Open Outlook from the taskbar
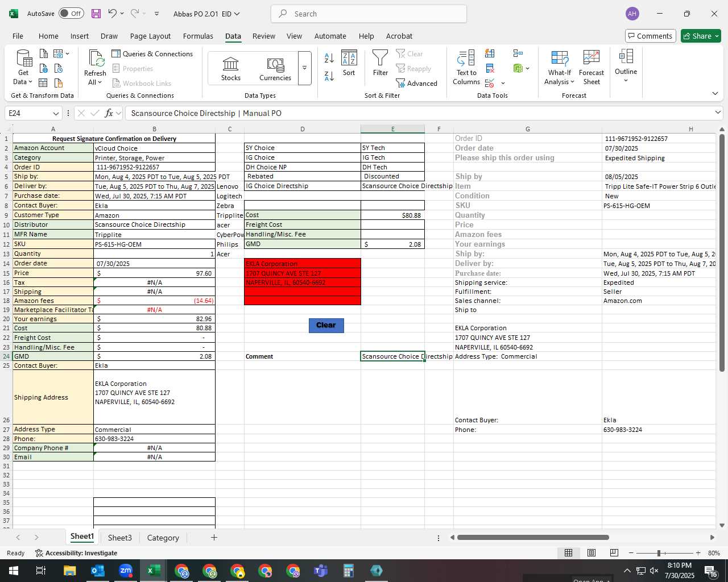The height and width of the screenshot is (582, 728). (97, 571)
